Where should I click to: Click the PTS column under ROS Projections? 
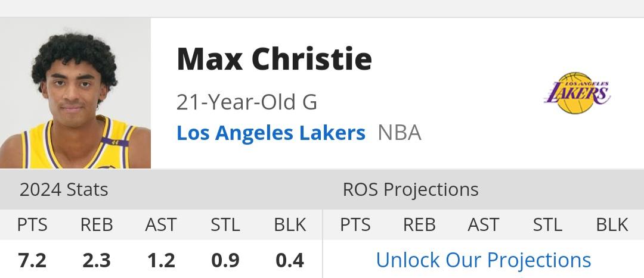point(355,224)
